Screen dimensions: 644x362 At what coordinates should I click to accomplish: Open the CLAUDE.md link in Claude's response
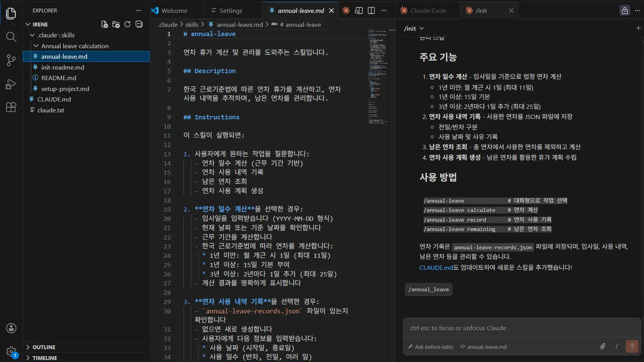coord(435,268)
